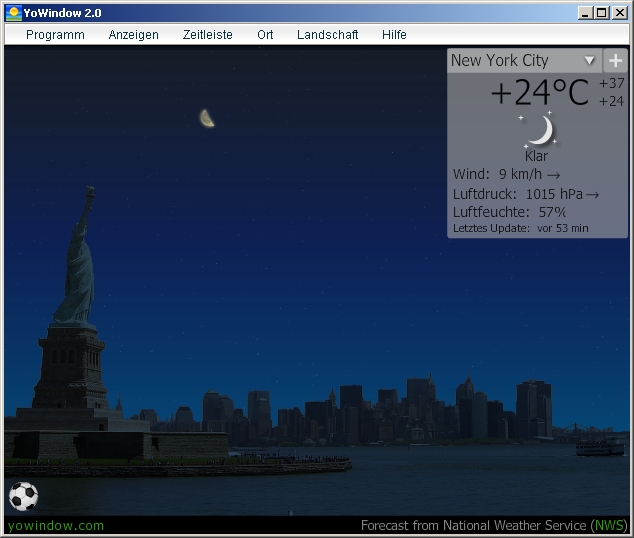Click the Klar weather condition label
The height and width of the screenshot is (538, 634).
(536, 156)
